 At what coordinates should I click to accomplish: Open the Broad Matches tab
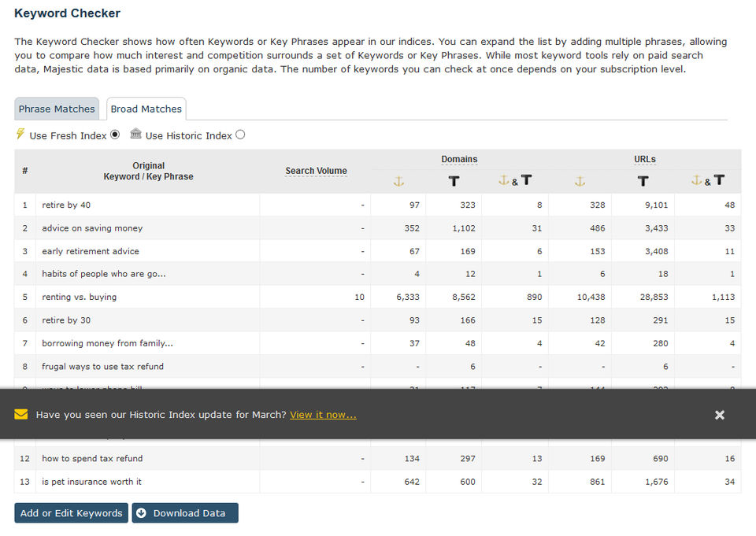[x=146, y=109]
